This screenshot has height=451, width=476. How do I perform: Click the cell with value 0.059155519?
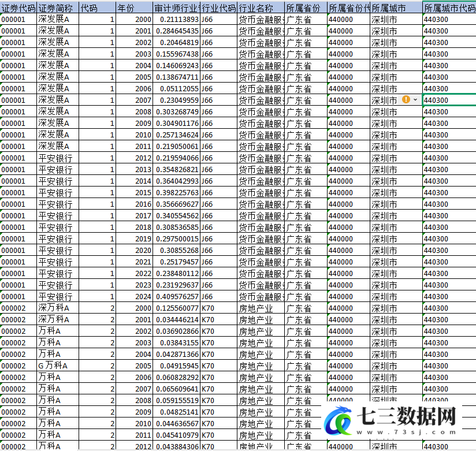[x=176, y=400]
